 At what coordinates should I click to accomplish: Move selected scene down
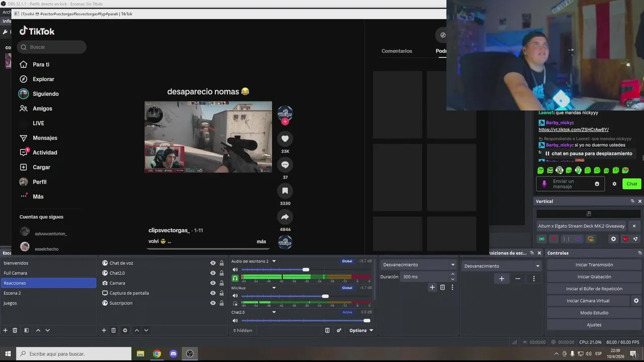point(48,330)
